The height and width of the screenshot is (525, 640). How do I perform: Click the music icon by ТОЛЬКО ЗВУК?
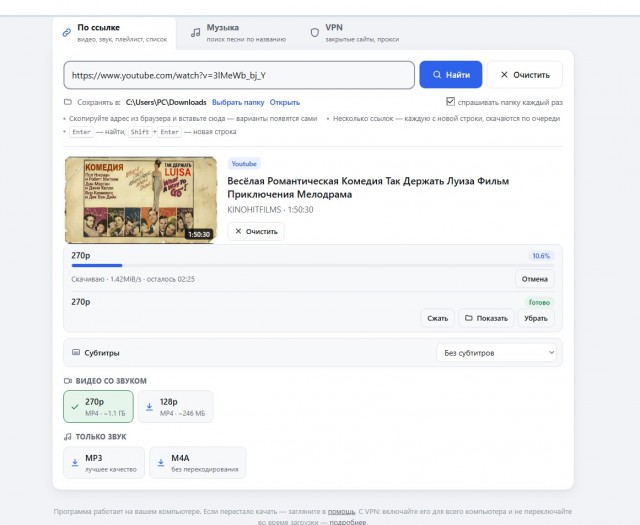click(x=68, y=437)
